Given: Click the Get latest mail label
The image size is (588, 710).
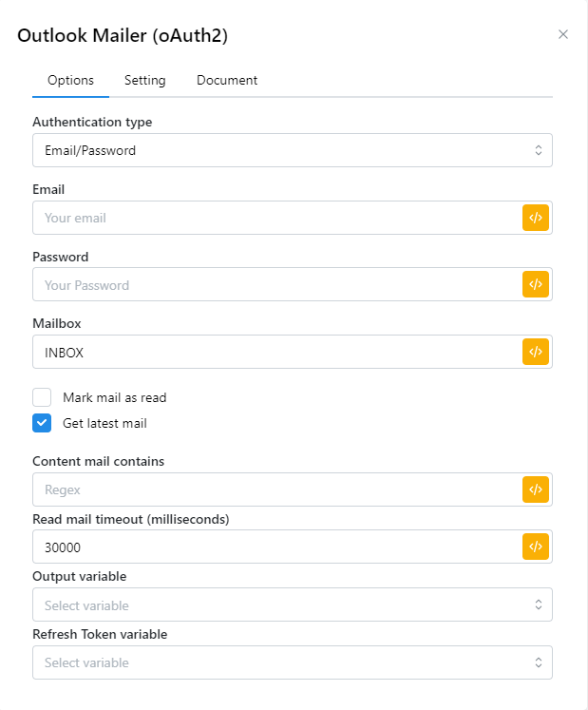Looking at the screenshot, I should [x=104, y=423].
